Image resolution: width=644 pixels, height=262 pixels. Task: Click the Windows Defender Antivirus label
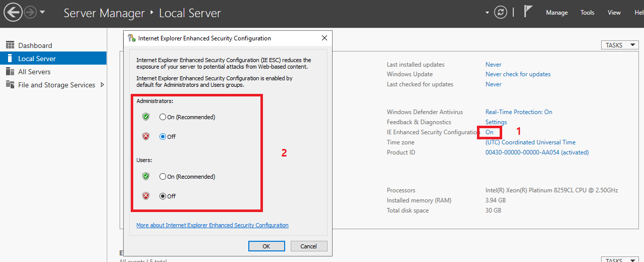[x=424, y=112]
